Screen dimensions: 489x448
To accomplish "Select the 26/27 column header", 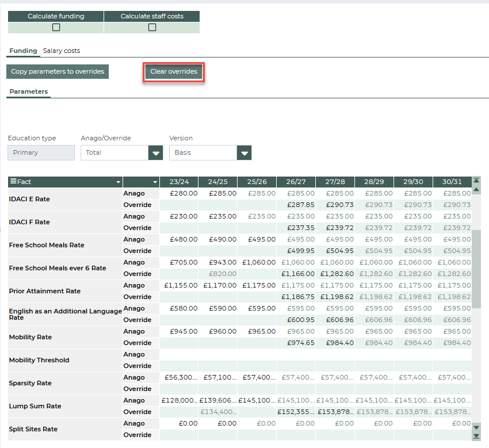I will point(296,182).
